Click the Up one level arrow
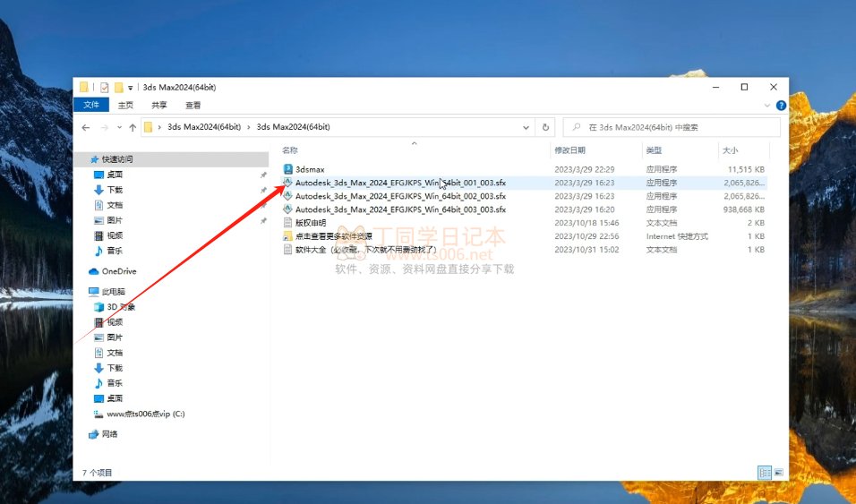This screenshot has height=504, width=856. click(x=133, y=127)
